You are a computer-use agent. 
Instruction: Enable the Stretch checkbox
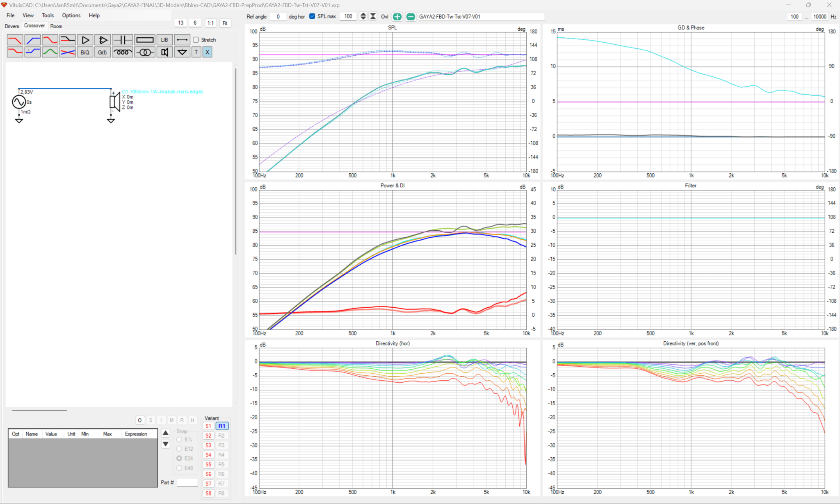click(x=196, y=40)
